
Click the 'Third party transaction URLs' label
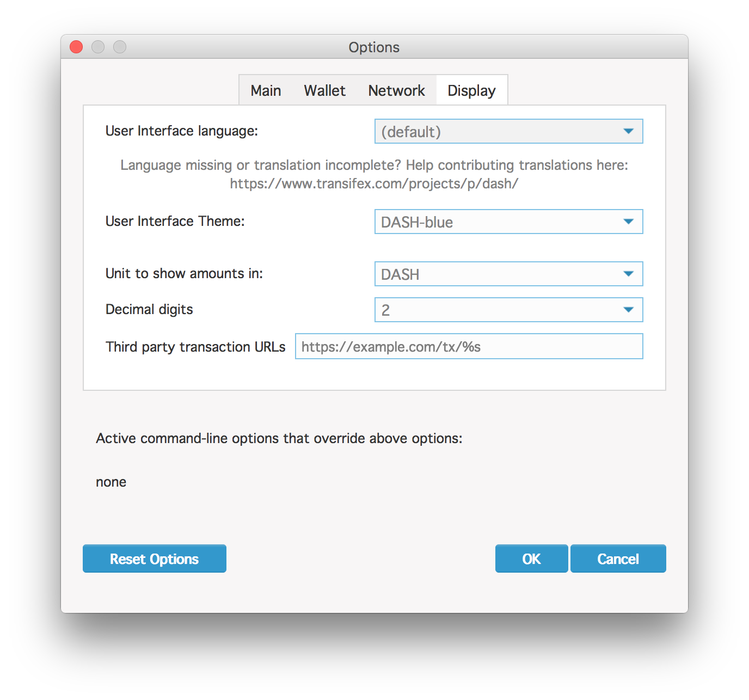[x=195, y=347]
